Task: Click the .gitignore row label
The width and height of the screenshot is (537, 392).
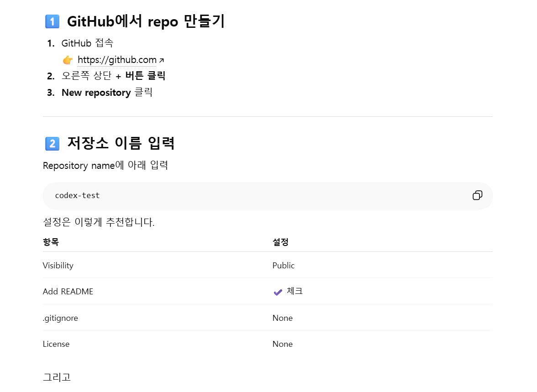Action: click(x=60, y=319)
